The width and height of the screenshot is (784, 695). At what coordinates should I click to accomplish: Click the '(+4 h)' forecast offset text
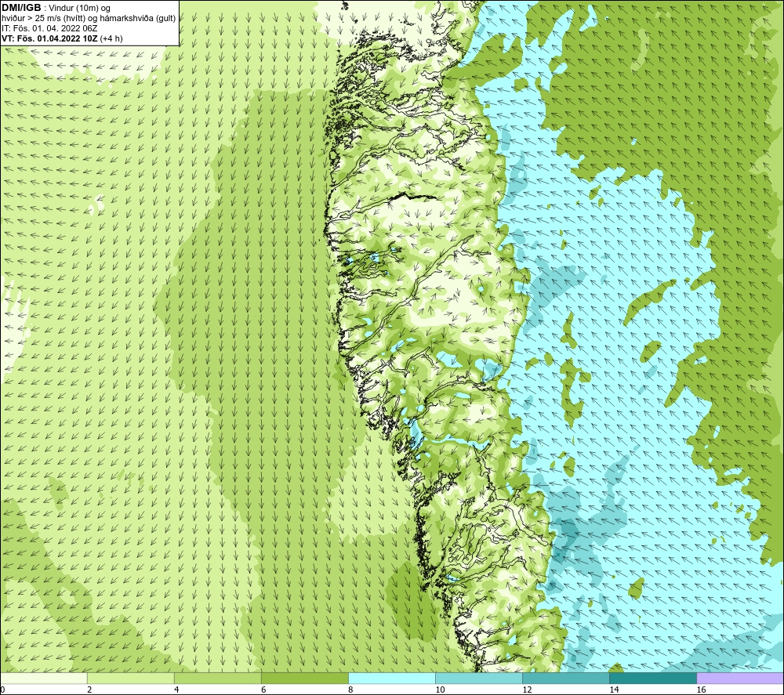tap(111, 38)
